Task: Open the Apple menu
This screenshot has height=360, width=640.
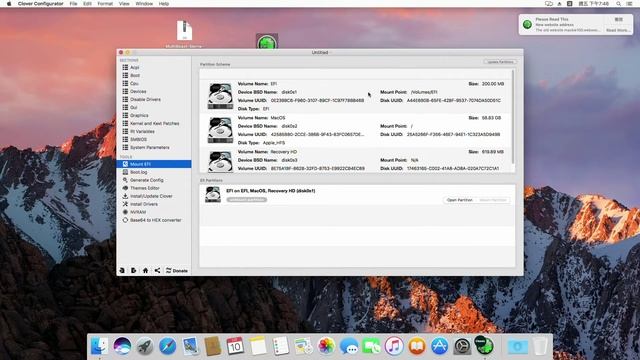Action: (9, 4)
